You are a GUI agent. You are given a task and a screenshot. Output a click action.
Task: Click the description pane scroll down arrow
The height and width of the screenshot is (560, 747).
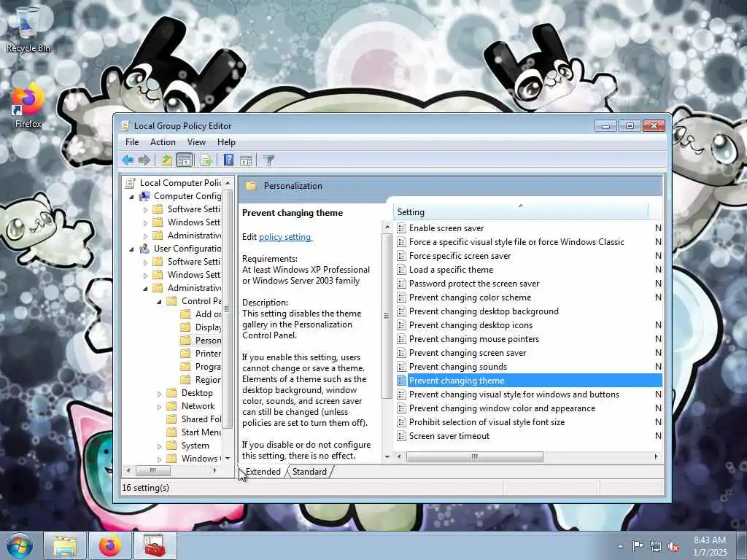tap(387, 456)
